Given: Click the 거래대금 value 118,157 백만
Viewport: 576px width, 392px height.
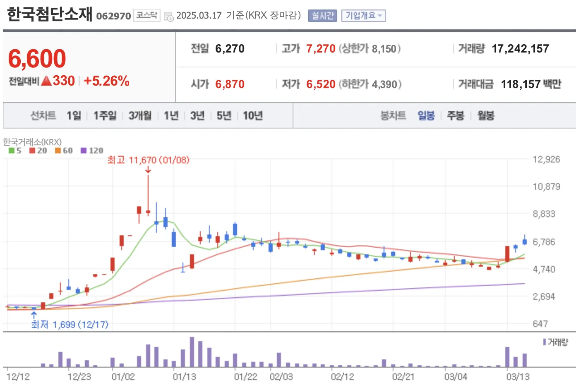Looking at the screenshot, I should 531,84.
